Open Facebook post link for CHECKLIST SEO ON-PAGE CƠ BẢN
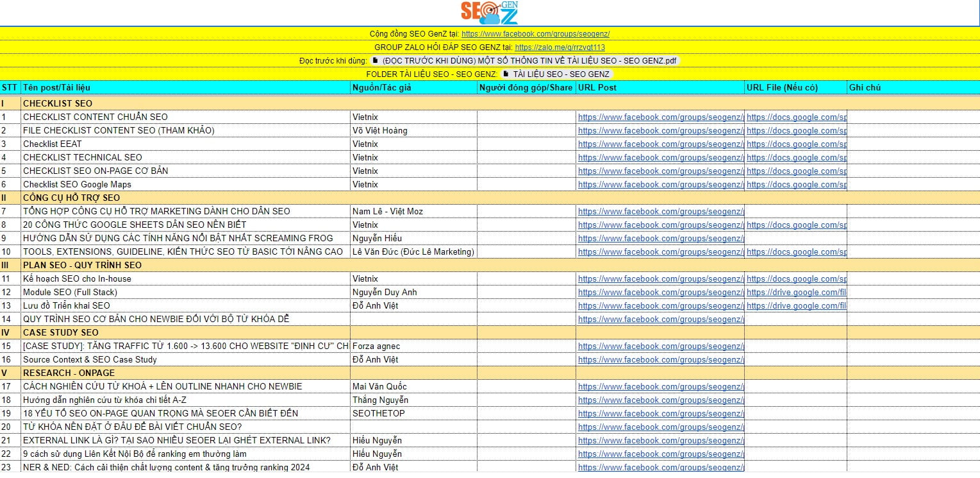 pyautogui.click(x=661, y=171)
